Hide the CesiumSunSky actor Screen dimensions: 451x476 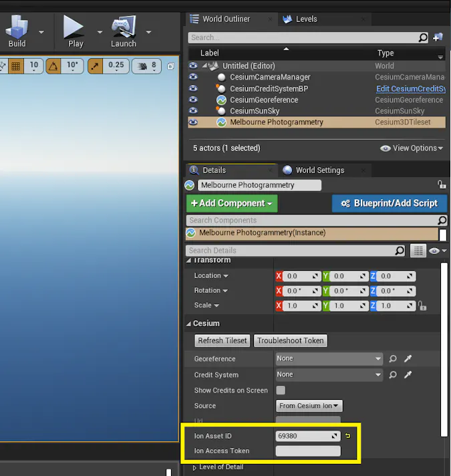coord(193,110)
